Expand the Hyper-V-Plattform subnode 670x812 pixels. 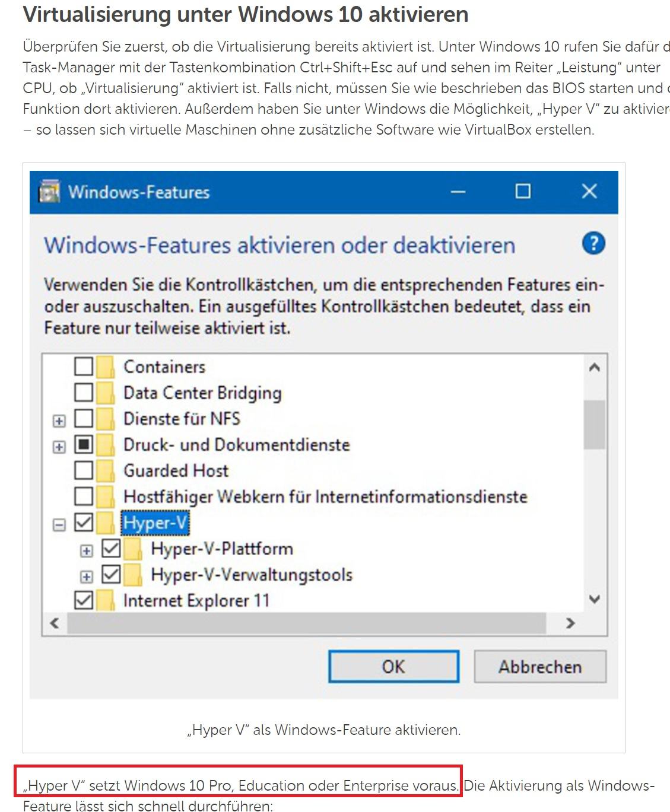coord(87,550)
